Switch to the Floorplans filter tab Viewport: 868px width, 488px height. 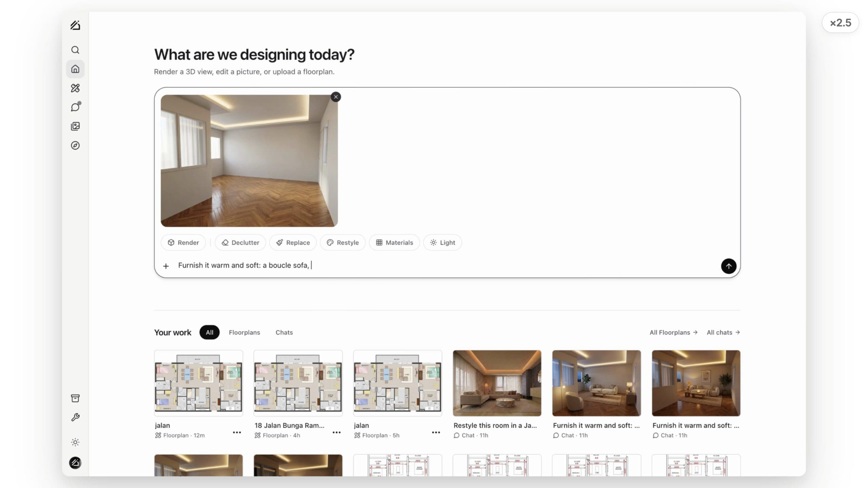coord(244,332)
